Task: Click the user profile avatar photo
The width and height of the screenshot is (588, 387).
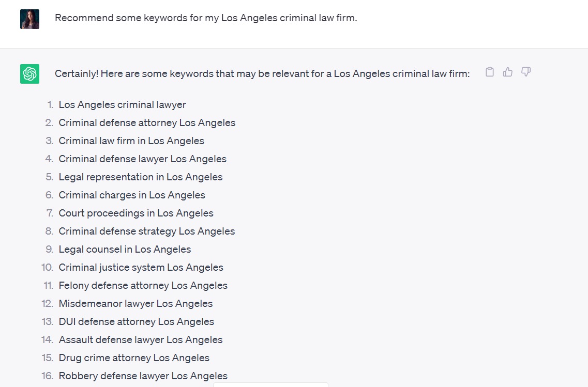Action: click(x=29, y=19)
